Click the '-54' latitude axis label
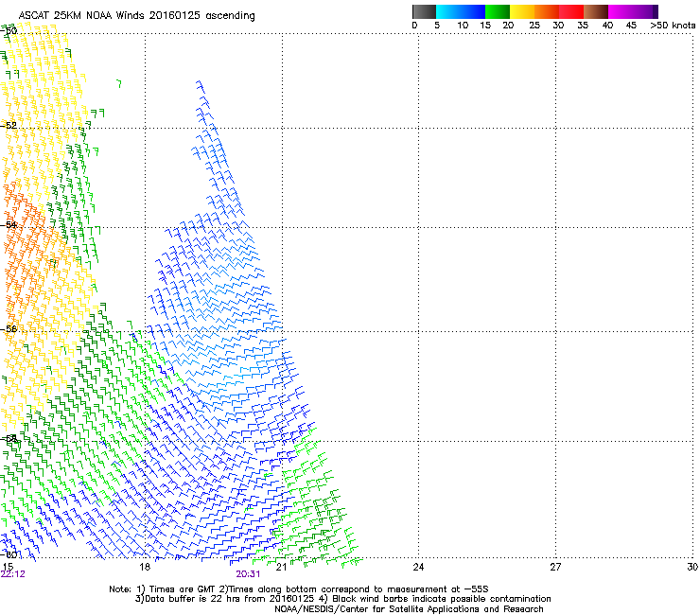 [9, 224]
